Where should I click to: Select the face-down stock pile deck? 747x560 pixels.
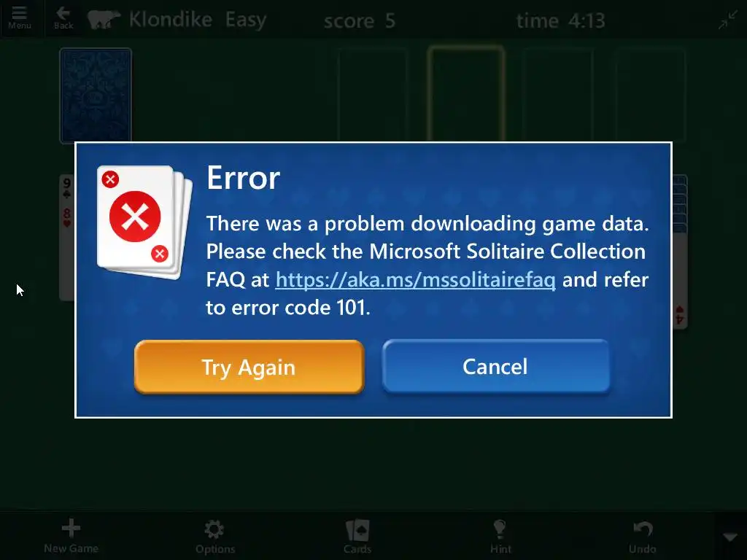click(96, 94)
